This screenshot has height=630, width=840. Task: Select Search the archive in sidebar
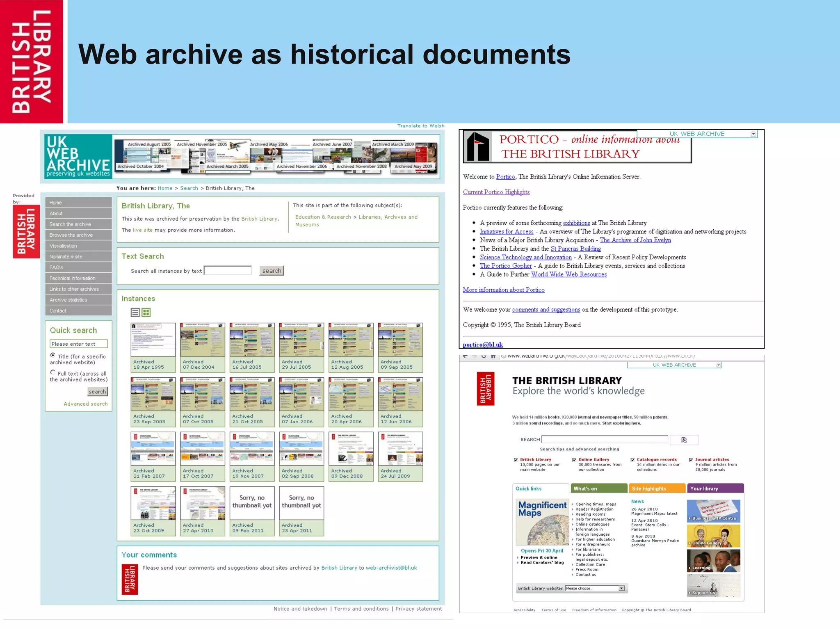[x=78, y=224]
